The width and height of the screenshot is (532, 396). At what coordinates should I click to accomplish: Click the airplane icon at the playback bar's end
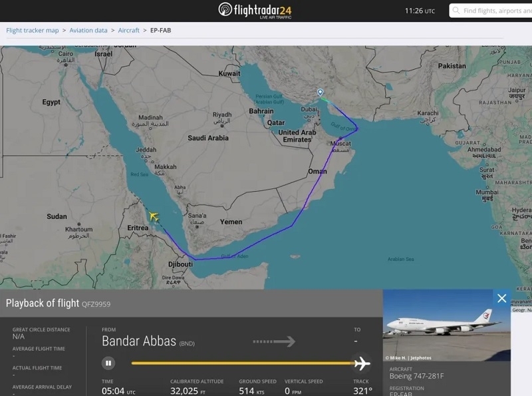coord(363,363)
